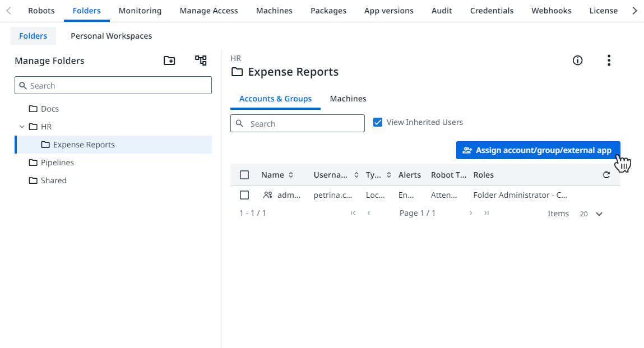Click the info icon for Expense Reports
This screenshot has height=348, width=644.
(577, 61)
